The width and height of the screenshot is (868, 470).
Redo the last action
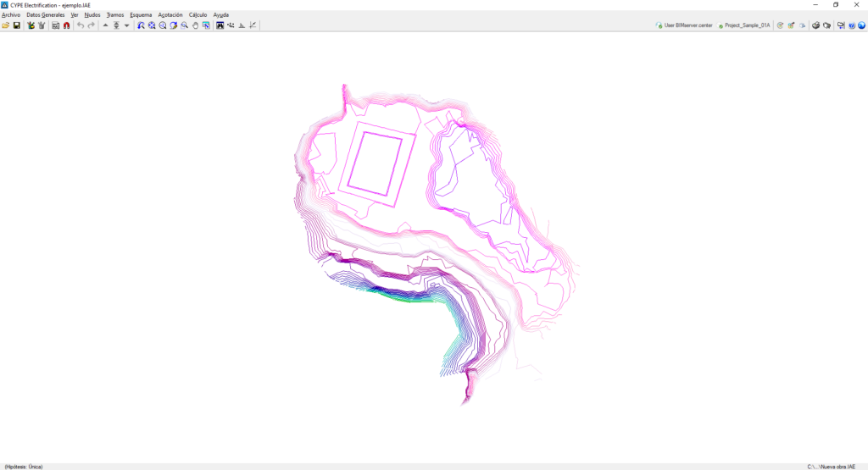pos(92,25)
